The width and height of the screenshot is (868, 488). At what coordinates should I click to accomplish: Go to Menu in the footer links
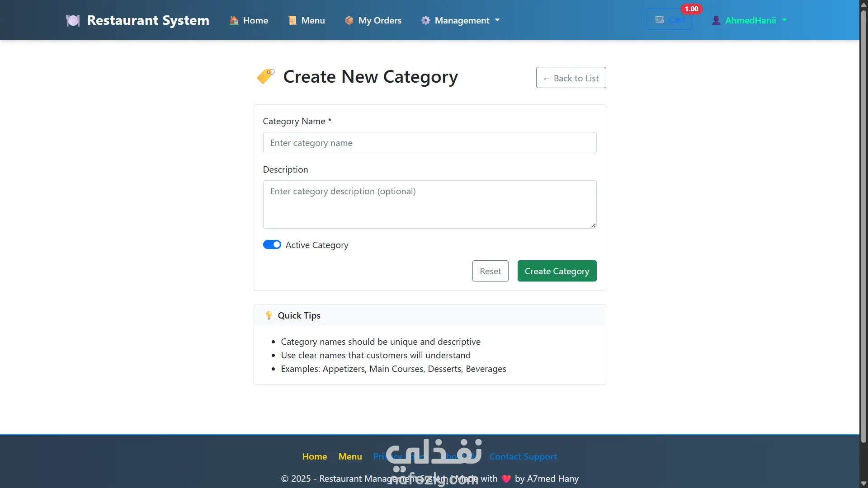tap(350, 456)
